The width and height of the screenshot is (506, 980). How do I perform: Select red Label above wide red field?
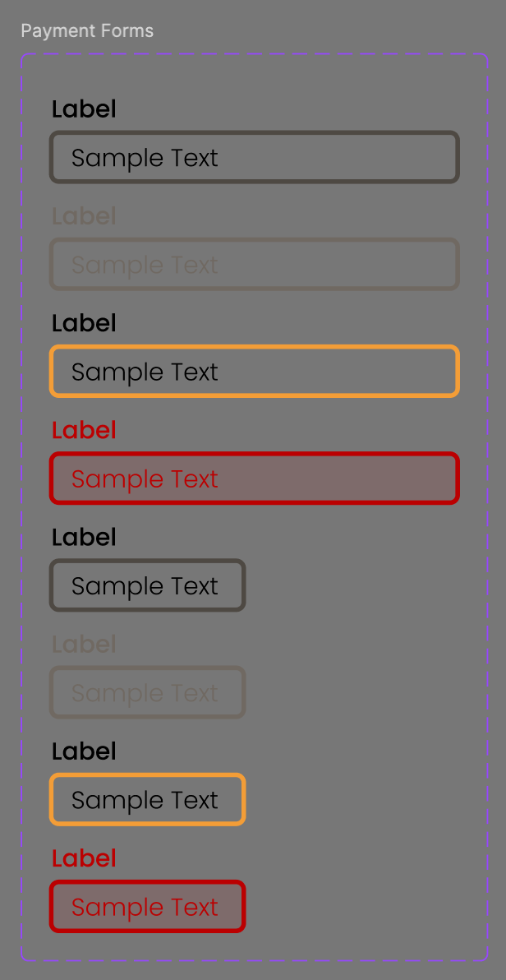point(84,430)
